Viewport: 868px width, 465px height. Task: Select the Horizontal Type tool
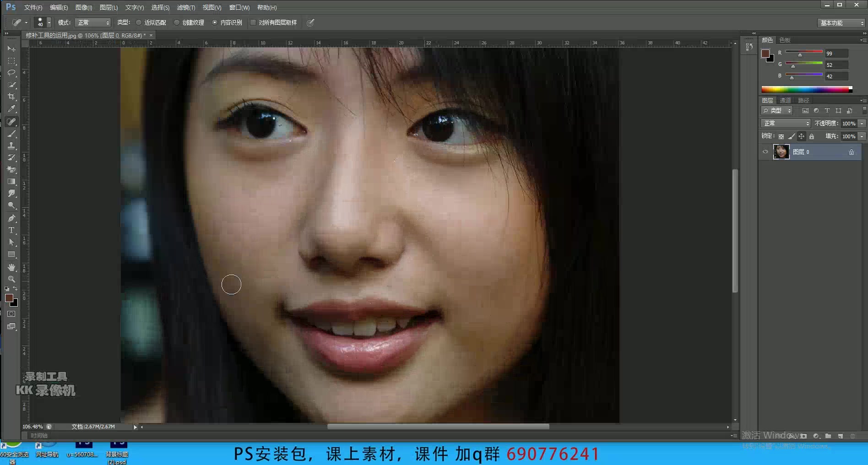[11, 230]
